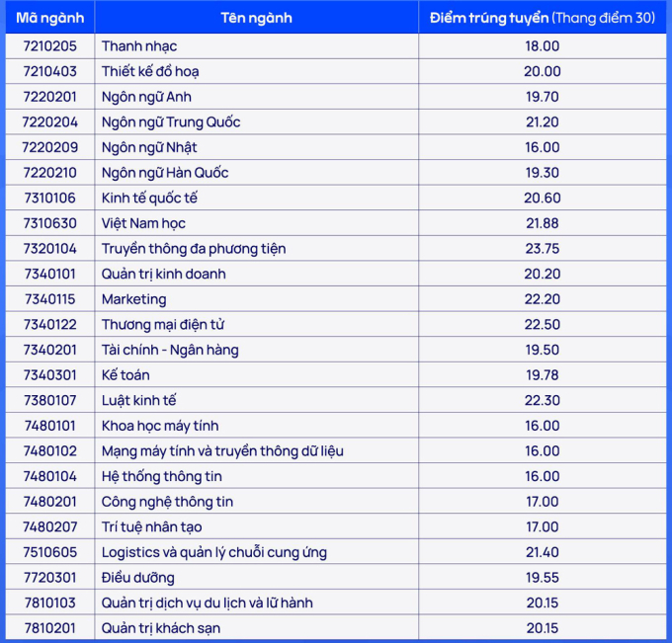Click major code 7210403
This screenshot has height=643, width=672.
coord(49,71)
